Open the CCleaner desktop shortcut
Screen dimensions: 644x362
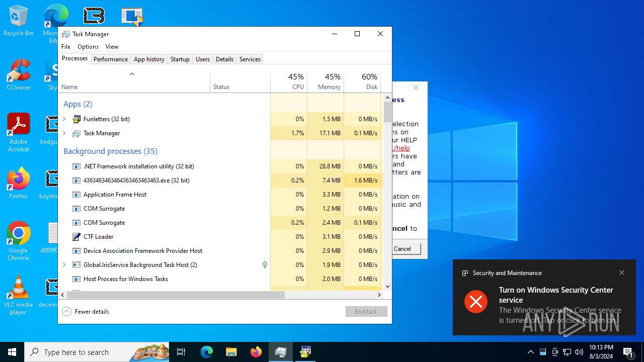tap(19, 75)
